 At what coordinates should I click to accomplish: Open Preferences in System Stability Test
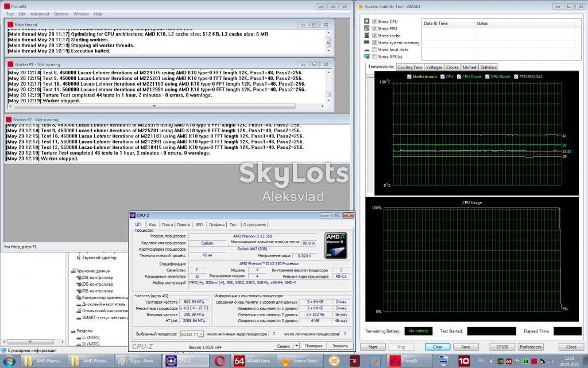[x=531, y=347]
